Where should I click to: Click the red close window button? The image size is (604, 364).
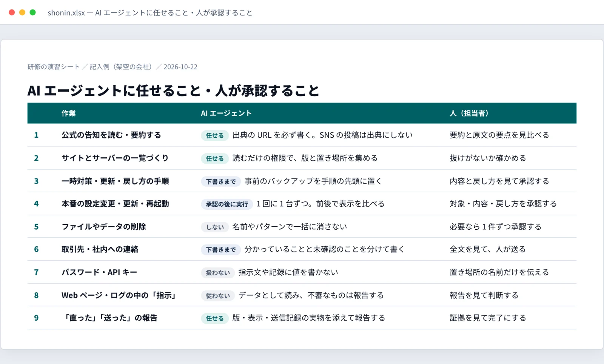(x=12, y=12)
